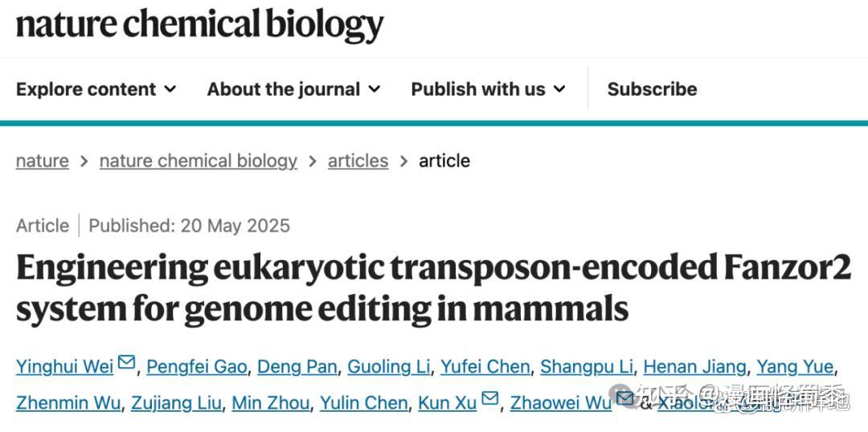Viewport: 868px width, 432px height.
Task: Click the Yang Yue author link
Action: 795,367
